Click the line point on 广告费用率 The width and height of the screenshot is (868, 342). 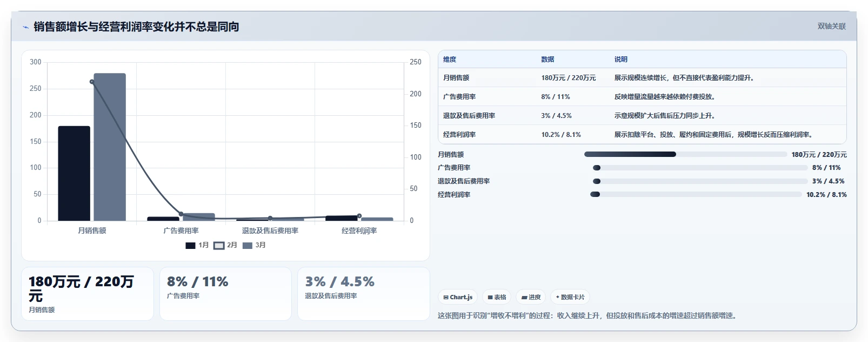[181, 214]
